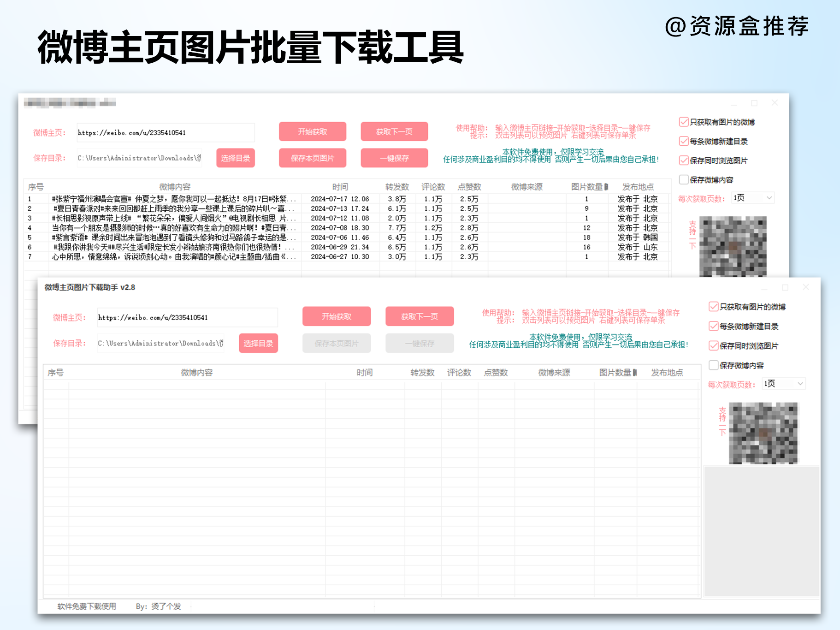
Task: Focus 微博主页 URL field in back window
Action: click(x=166, y=132)
